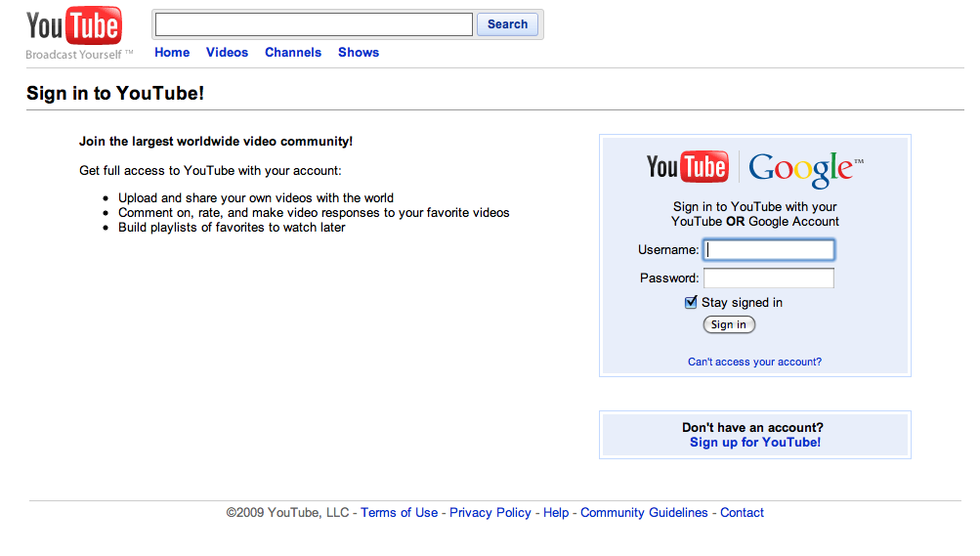Viewport: 980px width, 556px height.
Task: Click the Search button
Action: [x=507, y=24]
